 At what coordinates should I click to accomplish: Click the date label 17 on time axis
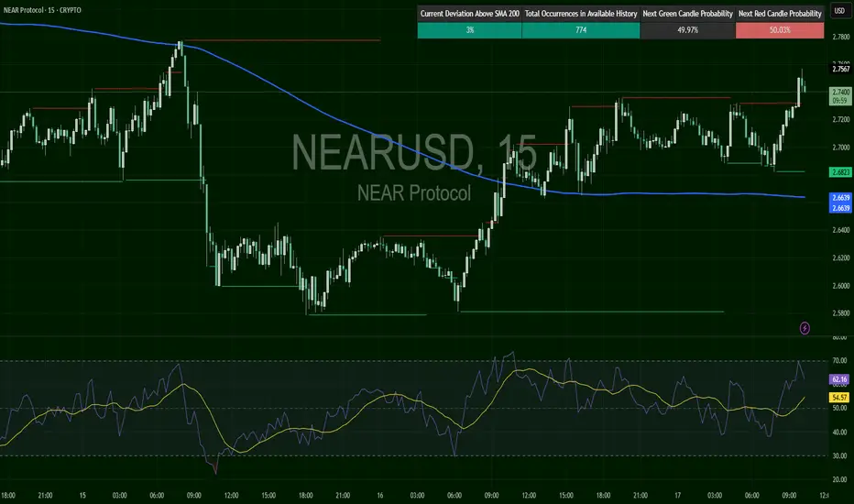coord(677,495)
